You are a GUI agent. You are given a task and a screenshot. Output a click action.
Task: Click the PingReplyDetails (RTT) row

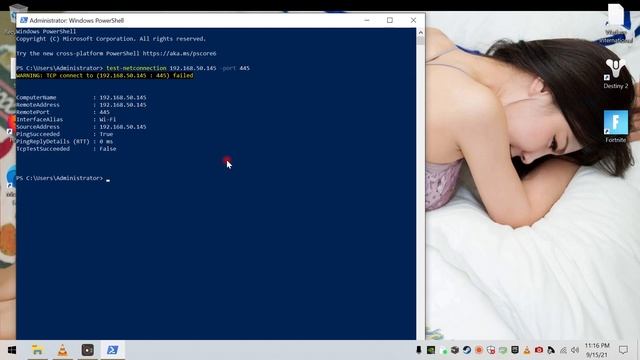[64, 142]
